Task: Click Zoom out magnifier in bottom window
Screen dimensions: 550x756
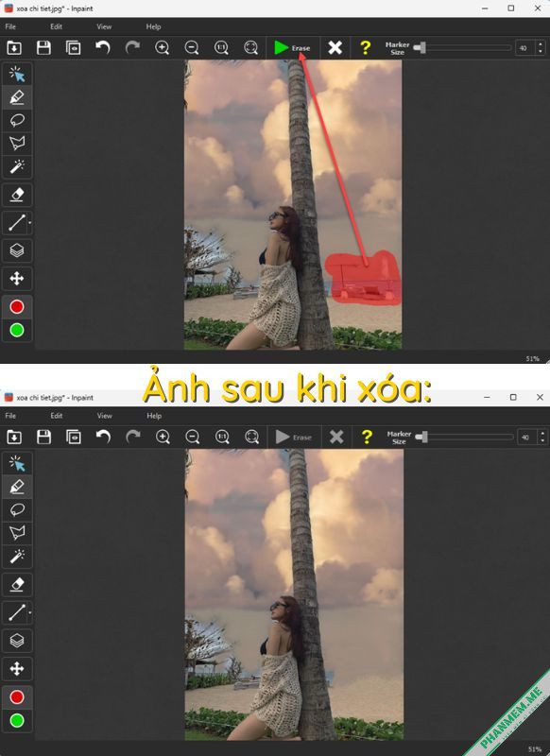Action: 193,437
